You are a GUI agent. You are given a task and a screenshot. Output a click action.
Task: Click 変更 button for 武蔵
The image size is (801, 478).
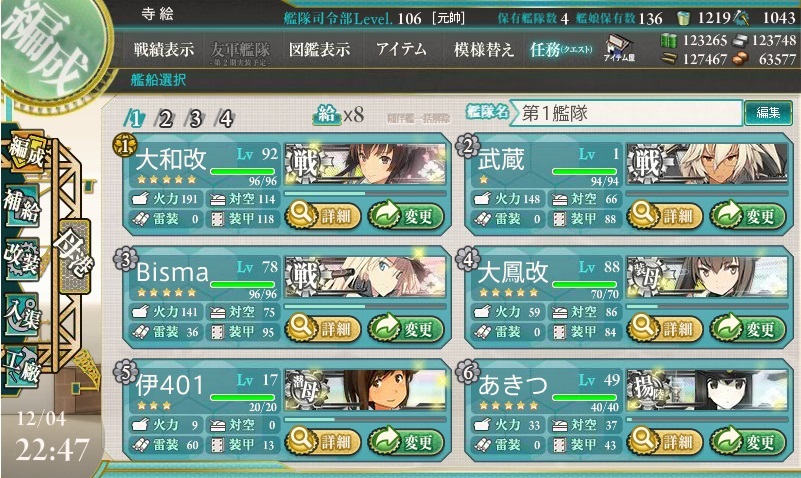click(748, 216)
